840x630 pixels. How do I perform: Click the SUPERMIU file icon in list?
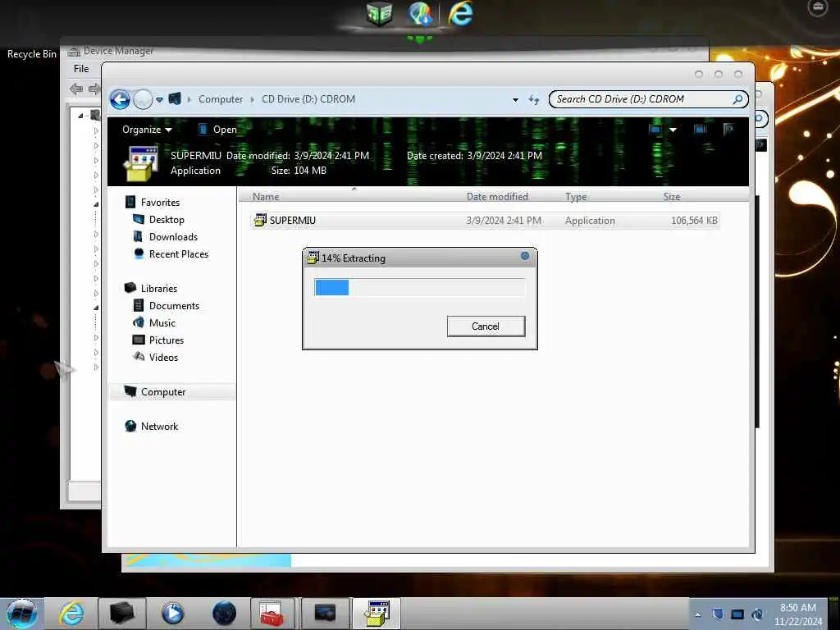click(260, 220)
